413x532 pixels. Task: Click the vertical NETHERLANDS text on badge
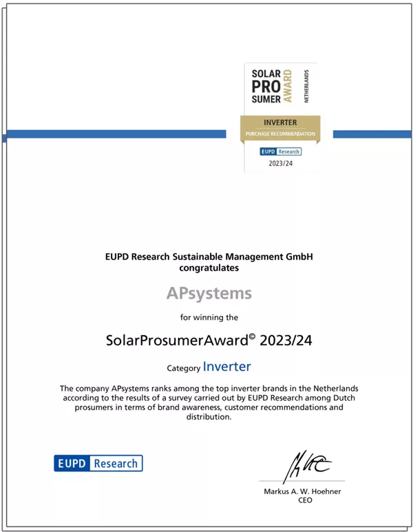(306, 86)
